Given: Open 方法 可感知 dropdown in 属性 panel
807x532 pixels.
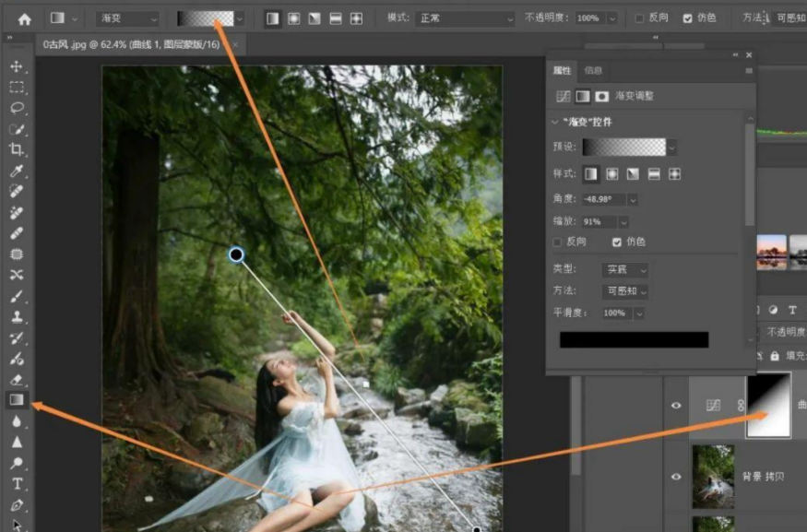Looking at the screenshot, I should click(624, 291).
